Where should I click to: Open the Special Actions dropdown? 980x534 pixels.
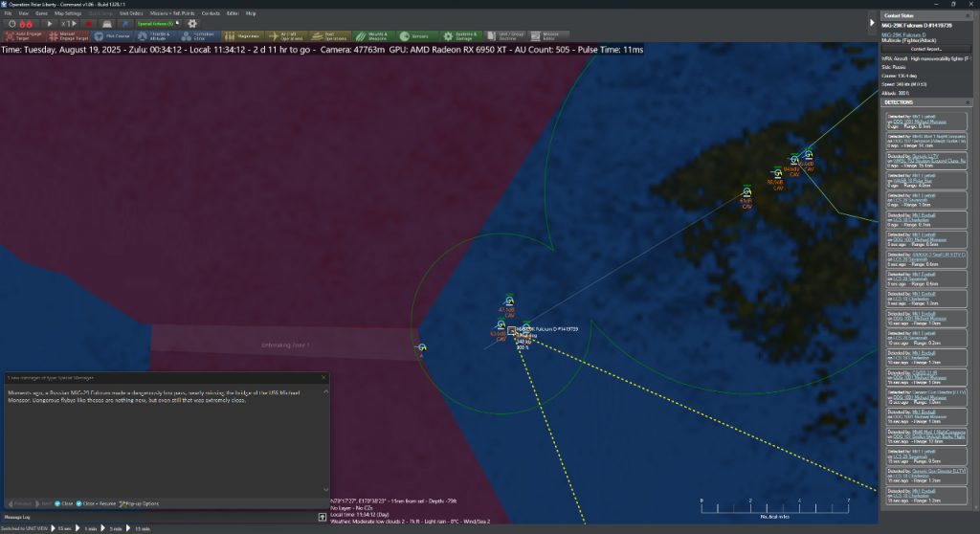(x=155, y=23)
